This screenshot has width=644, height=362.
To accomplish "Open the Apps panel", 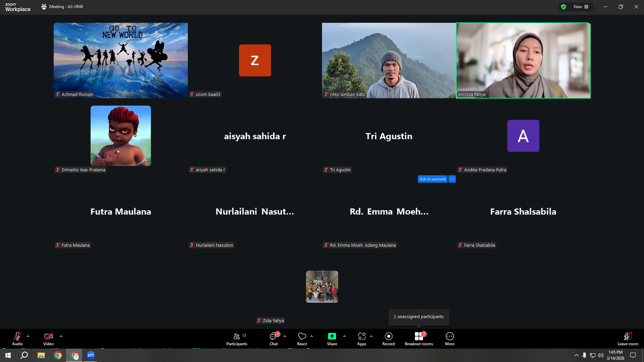I will [362, 339].
